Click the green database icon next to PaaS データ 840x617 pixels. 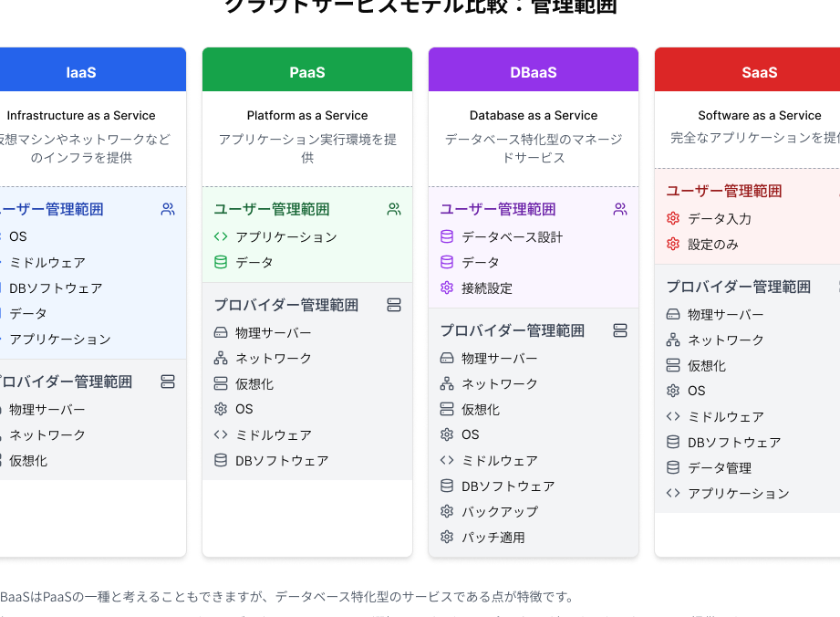221,263
